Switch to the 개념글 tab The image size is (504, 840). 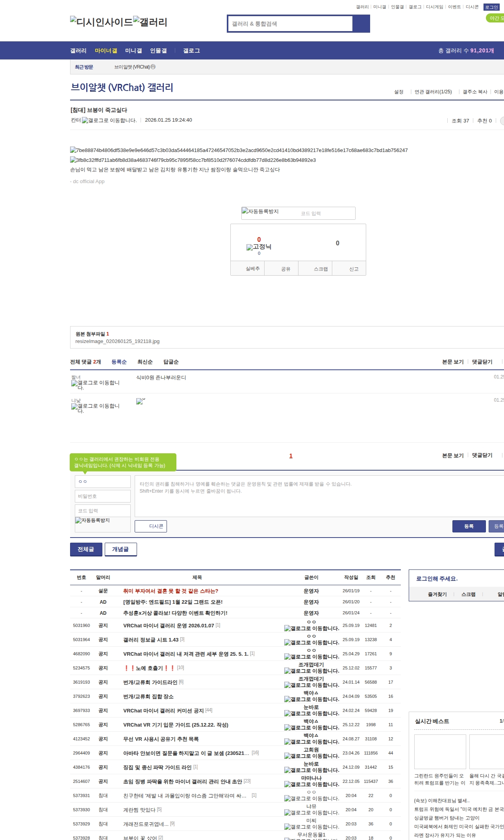coord(120,549)
